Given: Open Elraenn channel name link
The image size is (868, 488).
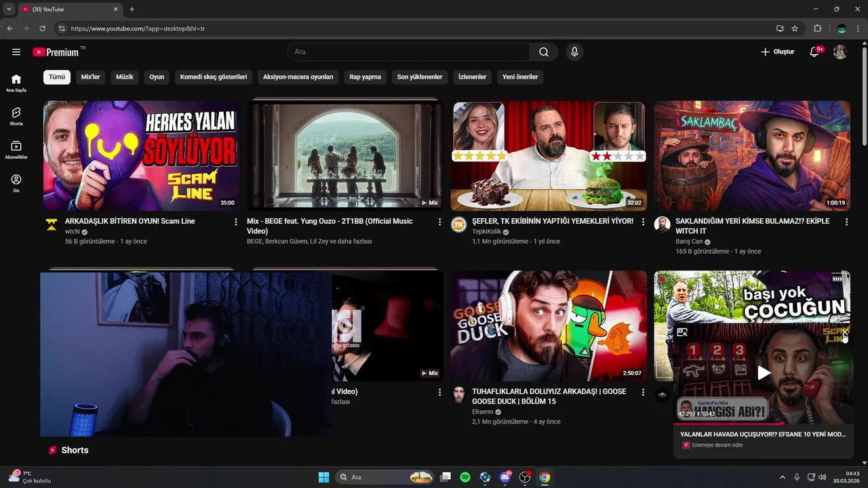Looking at the screenshot, I should 483,411.
